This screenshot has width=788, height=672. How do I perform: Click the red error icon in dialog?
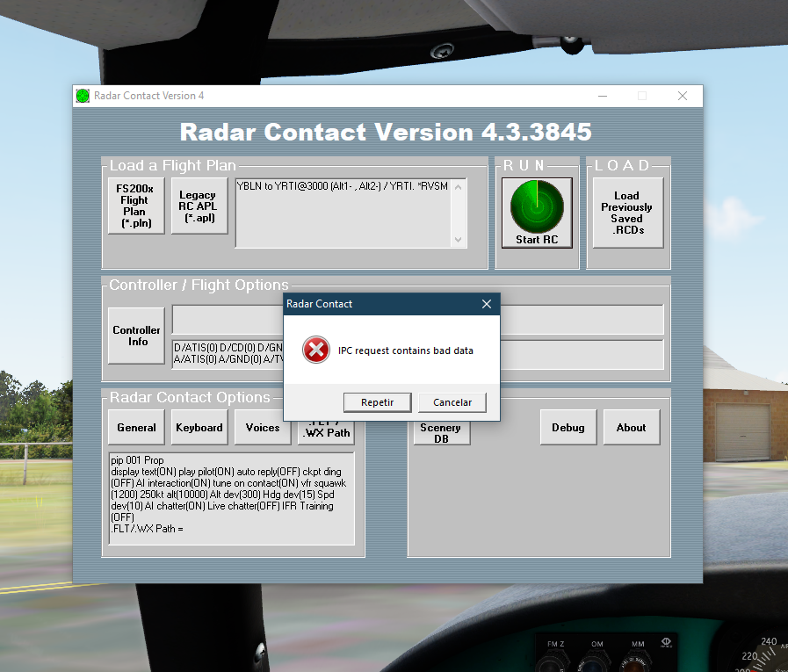[316, 350]
